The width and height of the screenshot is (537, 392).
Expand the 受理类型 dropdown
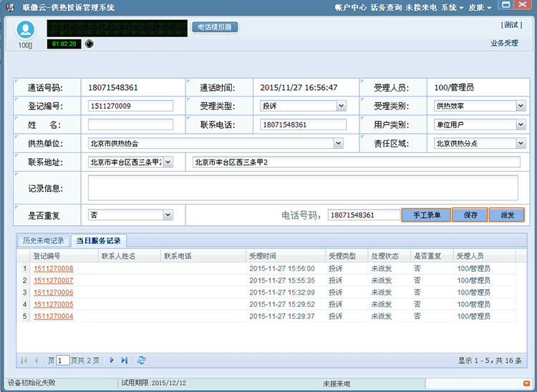pos(342,106)
